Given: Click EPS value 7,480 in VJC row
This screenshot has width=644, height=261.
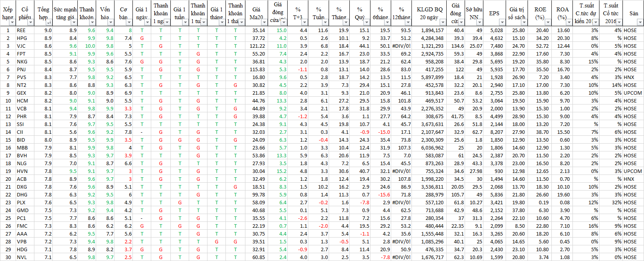Looking at the screenshot, I should [x=494, y=46].
